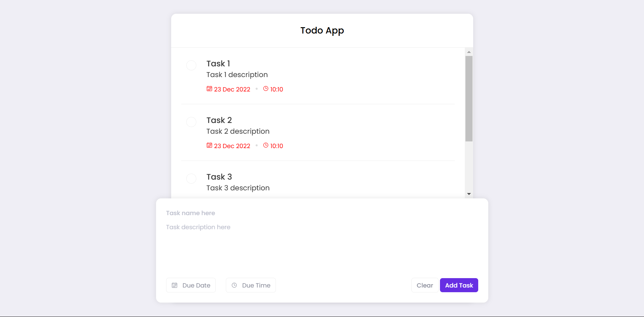Check off Task 3
The width and height of the screenshot is (644, 317).
click(x=191, y=179)
